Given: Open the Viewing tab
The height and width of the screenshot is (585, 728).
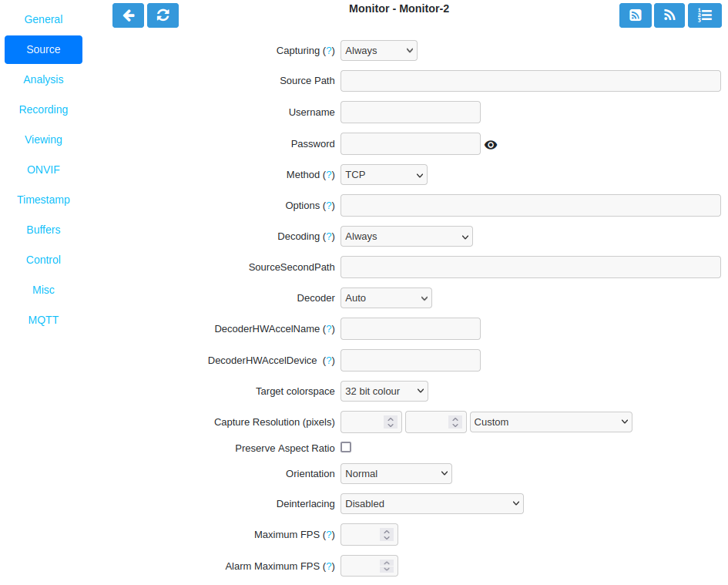Looking at the screenshot, I should pyautogui.click(x=44, y=140).
